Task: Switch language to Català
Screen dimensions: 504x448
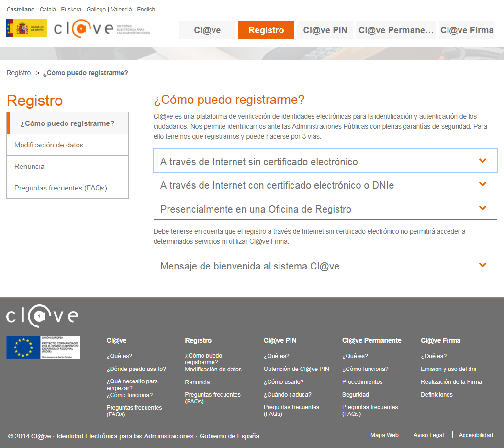Action: (x=48, y=10)
